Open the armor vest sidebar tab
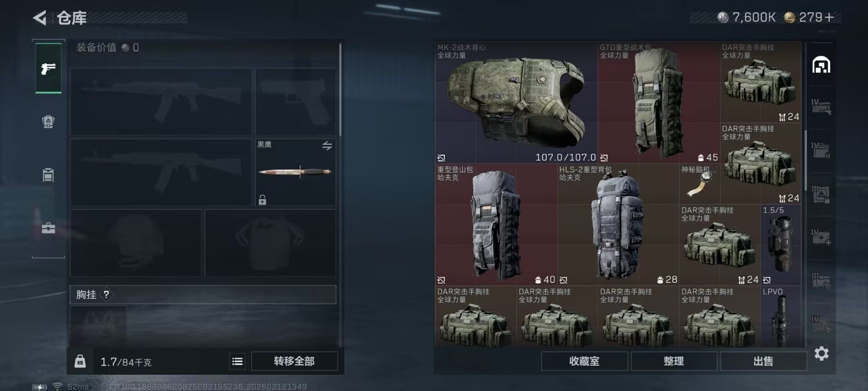Image resolution: width=868 pixels, height=391 pixels. coord(48,121)
